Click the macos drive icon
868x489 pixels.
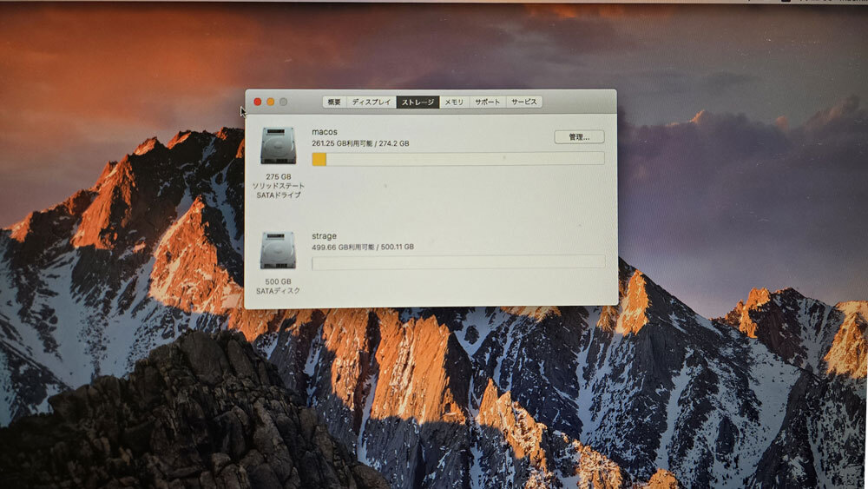(x=278, y=146)
